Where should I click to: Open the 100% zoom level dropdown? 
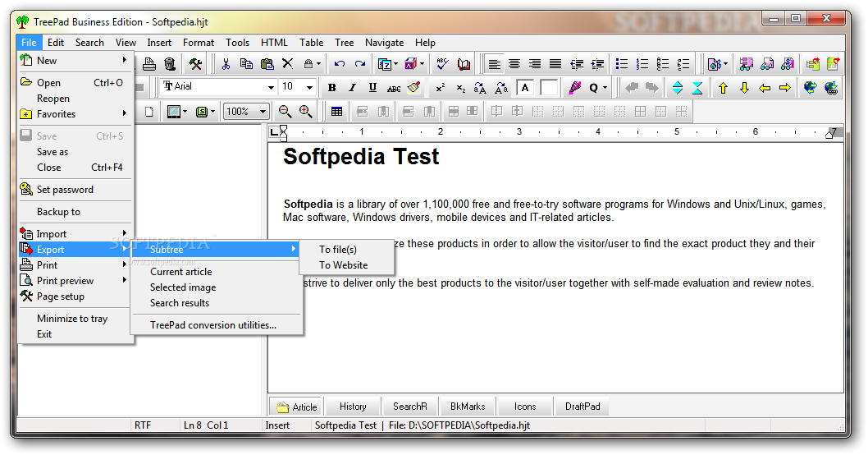[263, 112]
